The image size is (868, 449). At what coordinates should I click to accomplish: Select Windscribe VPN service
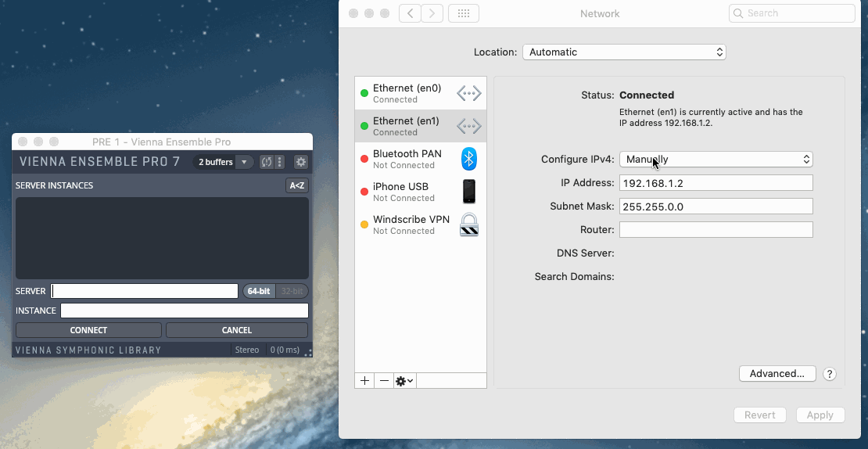(421, 224)
